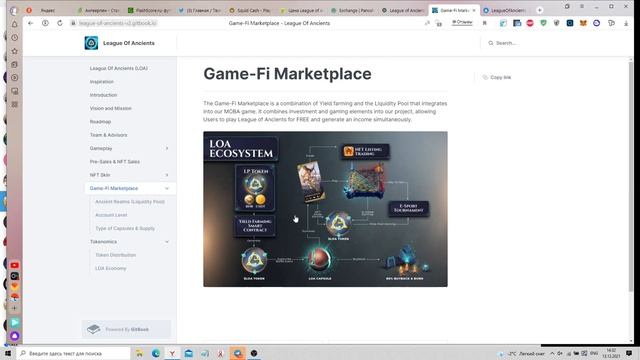Click the search magnifier icon in header
The width and height of the screenshot is (640, 360).
click(491, 43)
